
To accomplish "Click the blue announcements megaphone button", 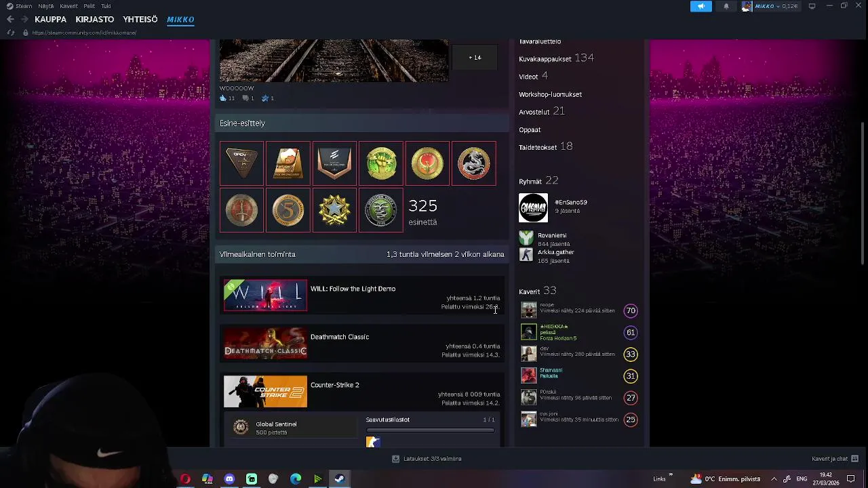I will pyautogui.click(x=701, y=6).
